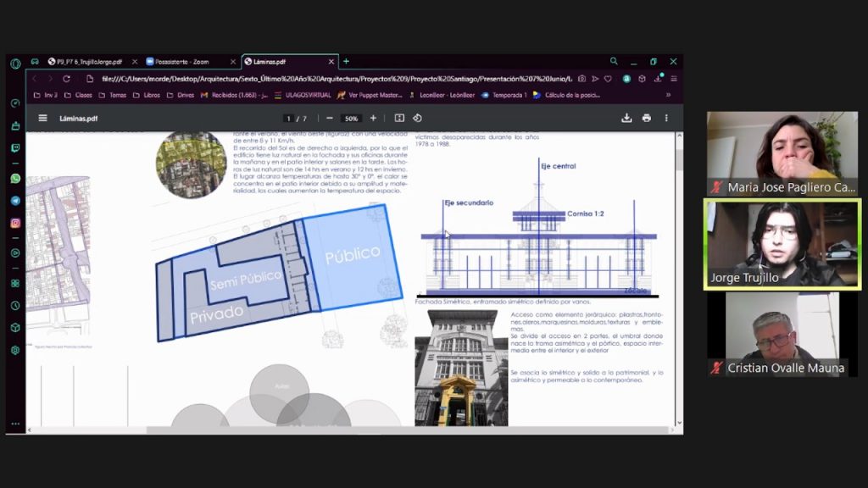Toggle fit to page view
The width and height of the screenshot is (868, 488).
[399, 118]
